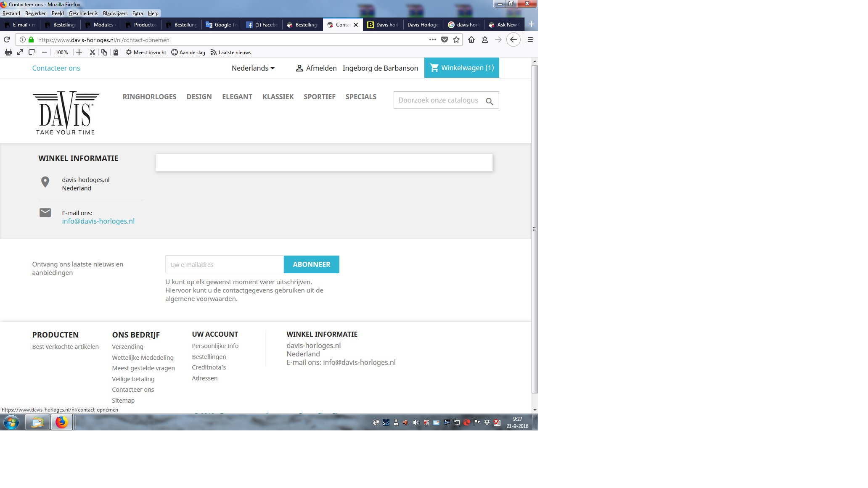Screen dimensions: 868x488
Task: Open the Bladwijzers menu
Action: tap(115, 13)
